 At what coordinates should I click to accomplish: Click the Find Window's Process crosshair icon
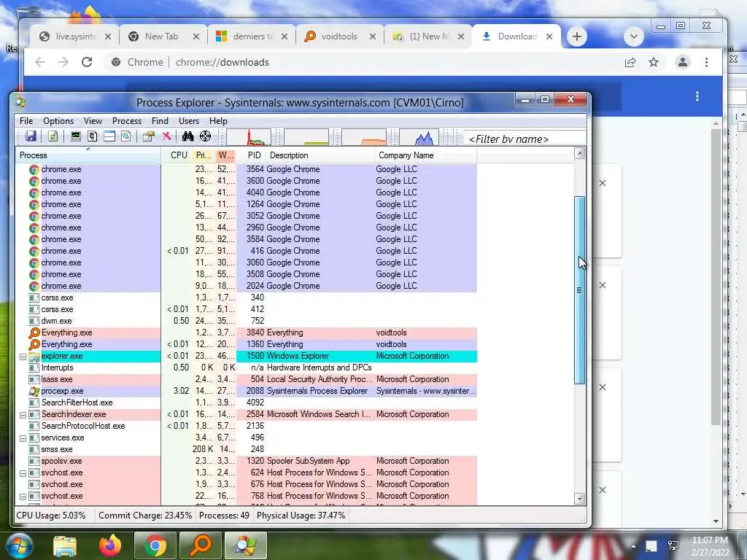pos(205,136)
